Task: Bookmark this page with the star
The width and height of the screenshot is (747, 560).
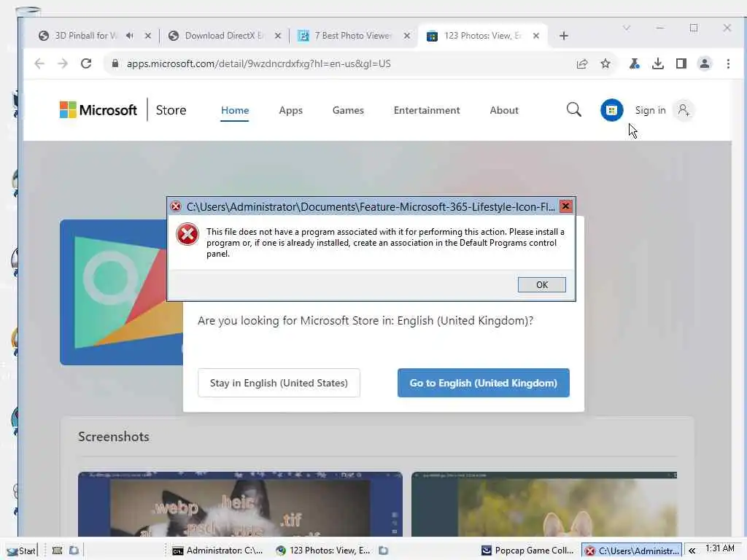Action: click(605, 64)
